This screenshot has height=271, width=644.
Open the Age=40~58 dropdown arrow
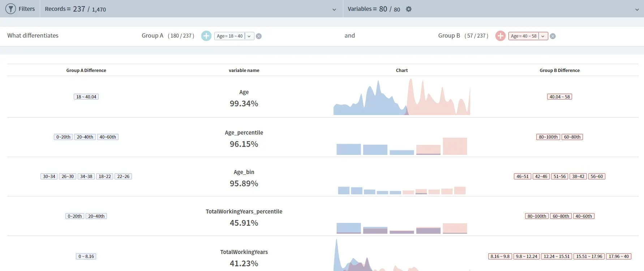click(x=543, y=36)
